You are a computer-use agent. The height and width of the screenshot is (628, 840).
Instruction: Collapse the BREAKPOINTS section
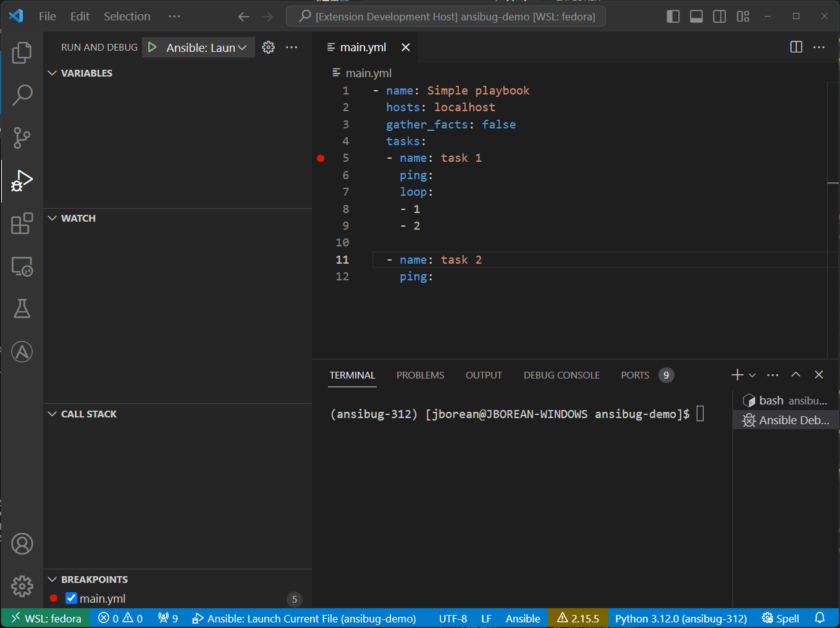[x=52, y=579]
